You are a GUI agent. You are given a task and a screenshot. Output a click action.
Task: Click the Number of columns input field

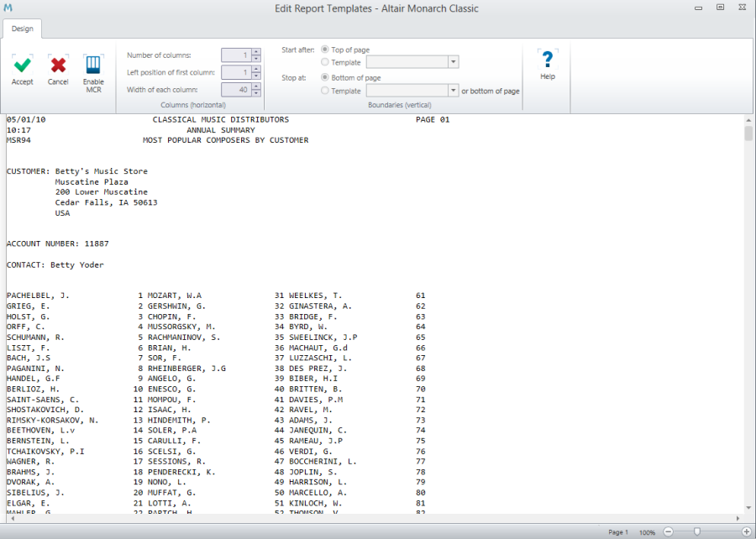point(236,55)
